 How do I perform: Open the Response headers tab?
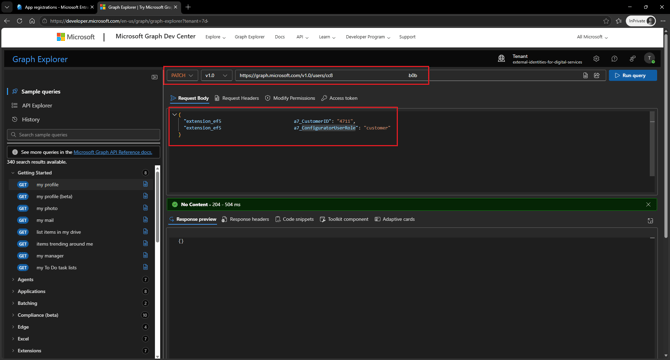pyautogui.click(x=245, y=219)
